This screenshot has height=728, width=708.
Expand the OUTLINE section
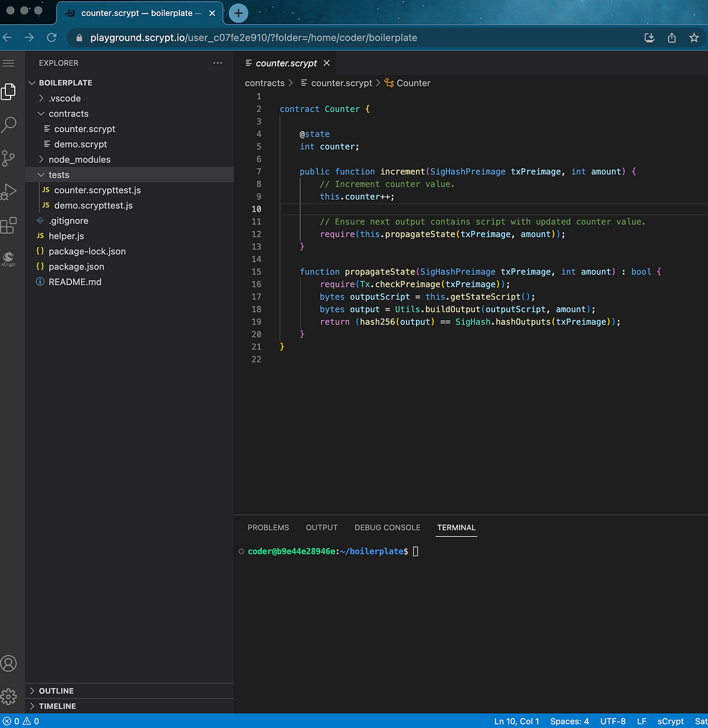click(56, 691)
